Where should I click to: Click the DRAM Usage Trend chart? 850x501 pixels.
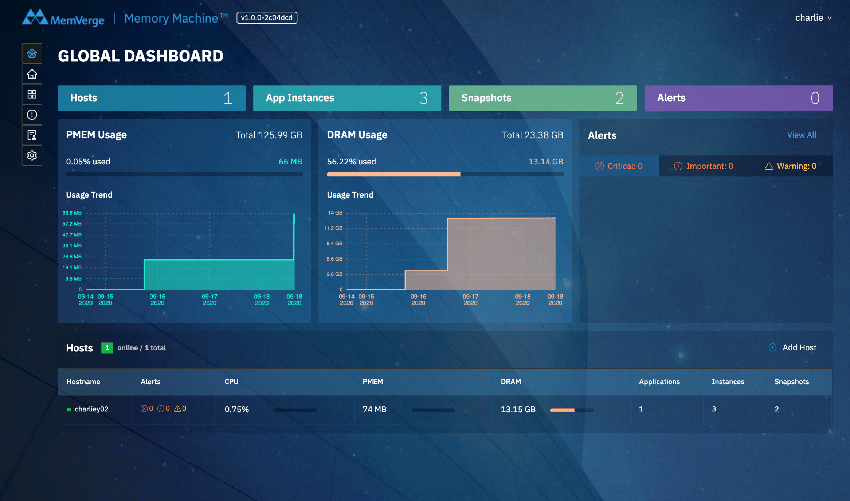point(445,258)
